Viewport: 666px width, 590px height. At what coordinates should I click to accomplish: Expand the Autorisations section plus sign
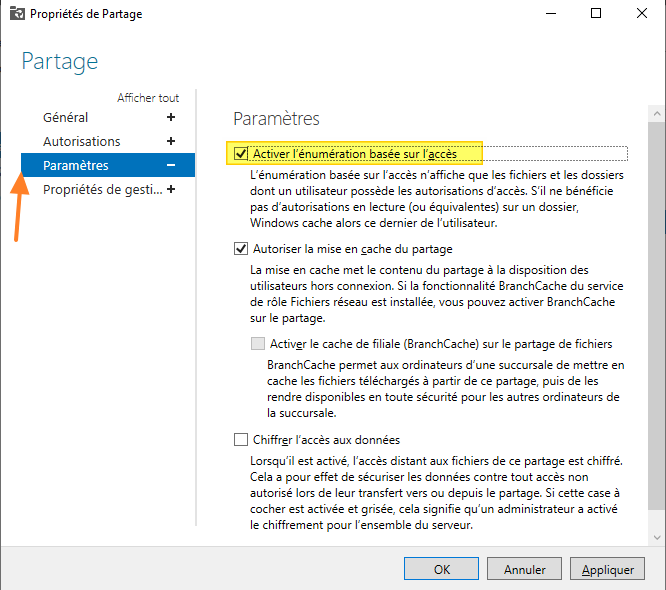click(x=171, y=141)
